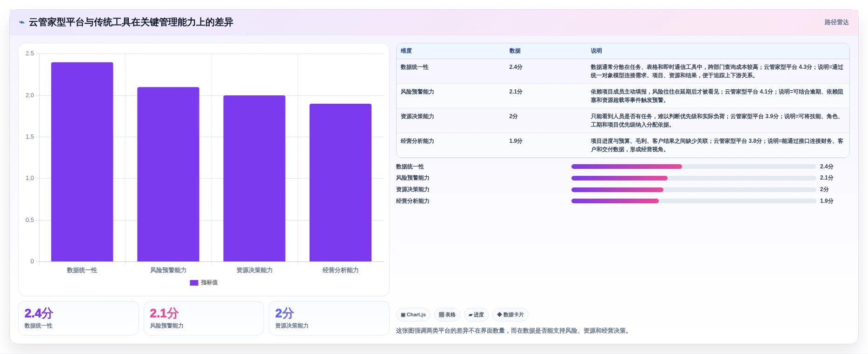Open the 2.4分 数据统一性 stat card
The image size is (868, 354).
(x=79, y=318)
